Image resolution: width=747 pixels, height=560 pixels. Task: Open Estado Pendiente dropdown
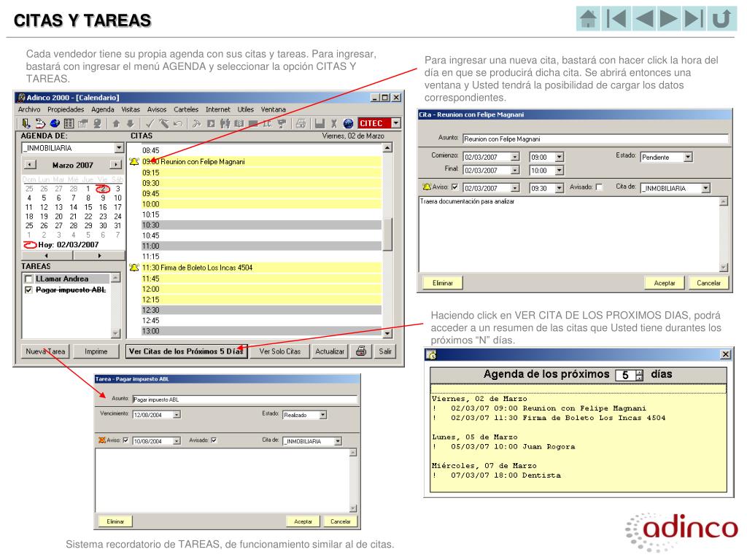tap(688, 157)
